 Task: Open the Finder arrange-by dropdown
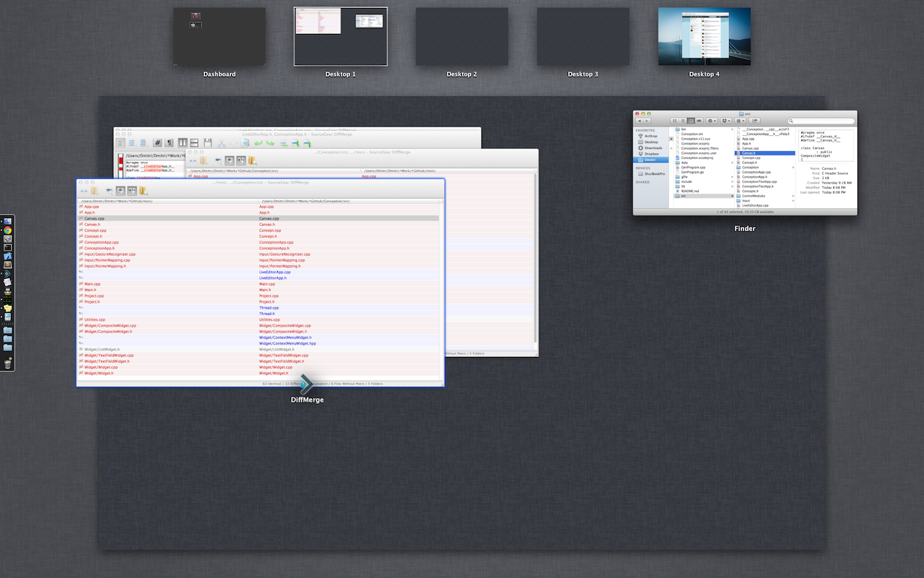[x=740, y=121]
